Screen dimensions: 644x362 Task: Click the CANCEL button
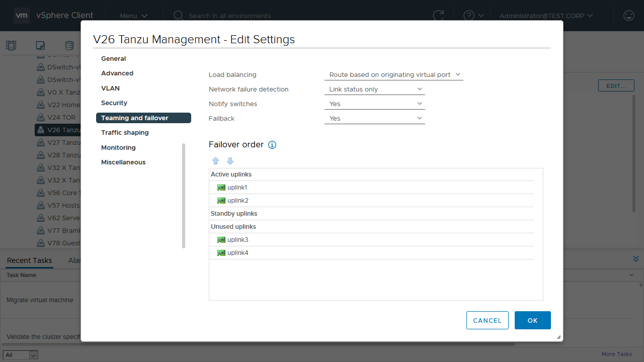coord(488,320)
